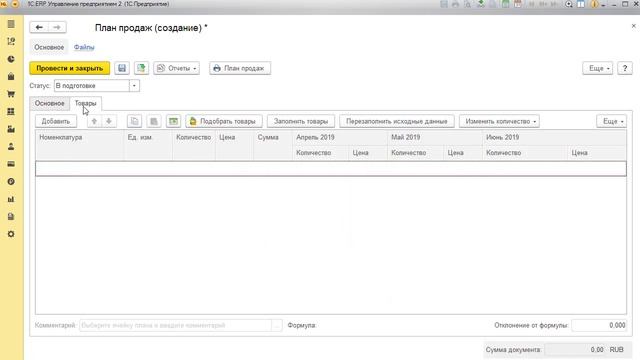
Task: Click Перезаполнить исходные данные button
Action: pos(397,121)
